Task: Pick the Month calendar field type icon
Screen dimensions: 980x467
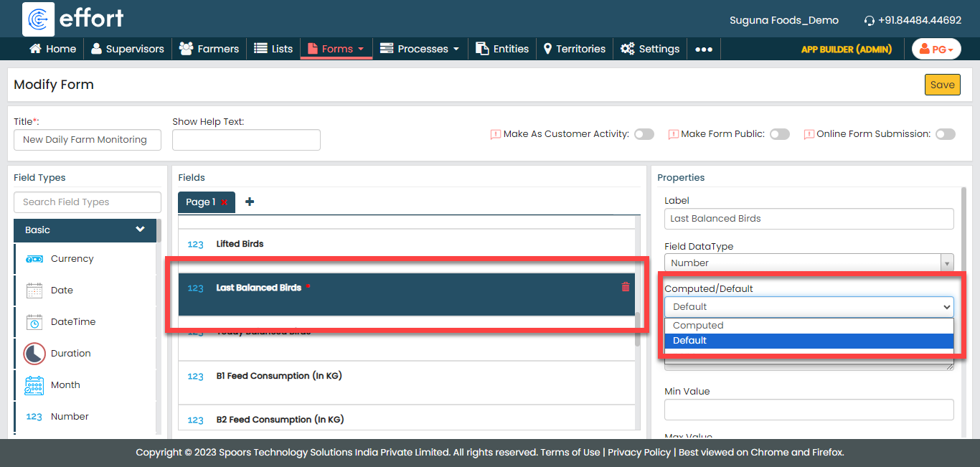Action: coord(34,385)
